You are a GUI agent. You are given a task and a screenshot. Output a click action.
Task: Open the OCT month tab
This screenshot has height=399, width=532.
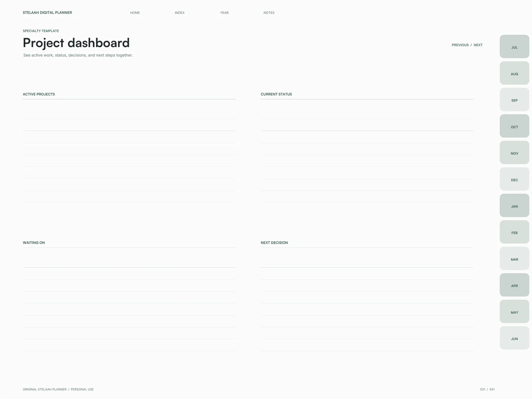click(514, 126)
